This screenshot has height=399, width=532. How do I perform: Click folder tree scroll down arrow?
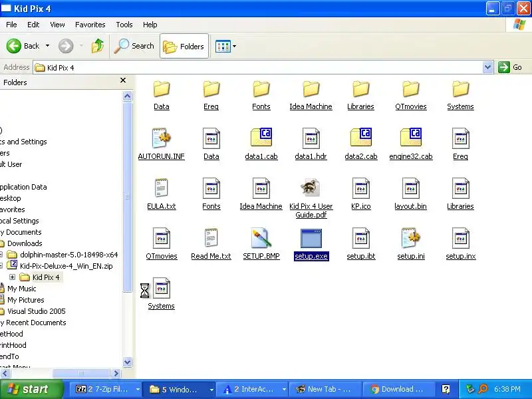pyautogui.click(x=127, y=362)
